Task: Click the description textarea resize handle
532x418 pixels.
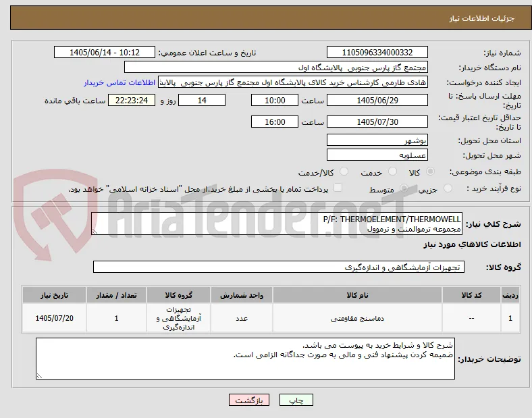Action: pyautogui.click(x=95, y=232)
